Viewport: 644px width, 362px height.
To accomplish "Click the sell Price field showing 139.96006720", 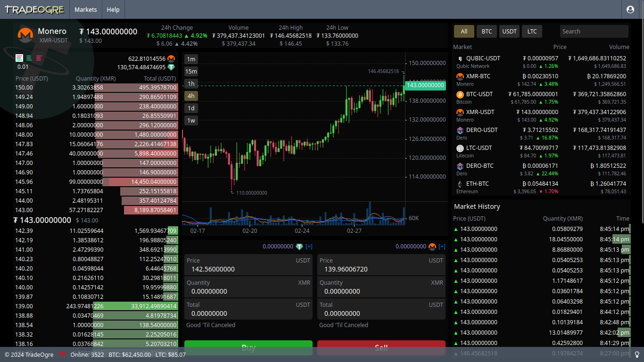I will (381, 265).
